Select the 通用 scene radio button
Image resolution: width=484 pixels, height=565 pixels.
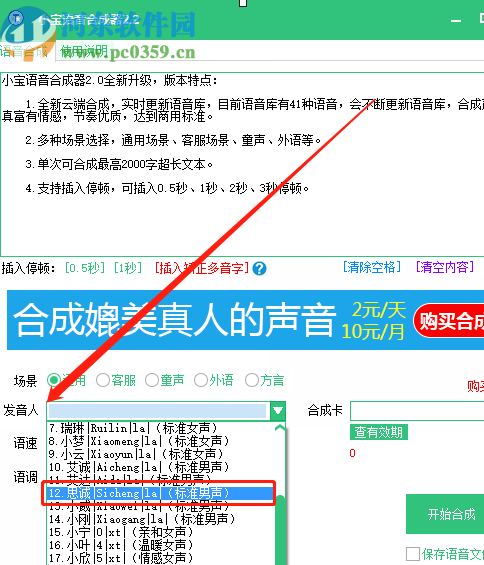(54, 380)
